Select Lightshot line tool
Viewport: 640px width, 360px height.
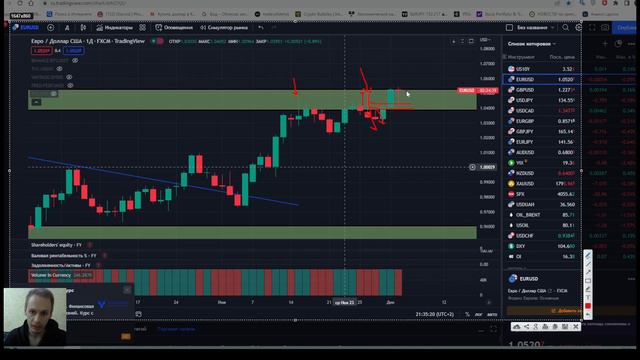[x=588, y=264]
